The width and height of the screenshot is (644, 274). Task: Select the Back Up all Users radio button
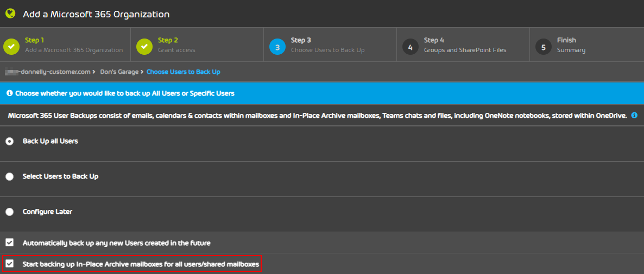(x=9, y=141)
